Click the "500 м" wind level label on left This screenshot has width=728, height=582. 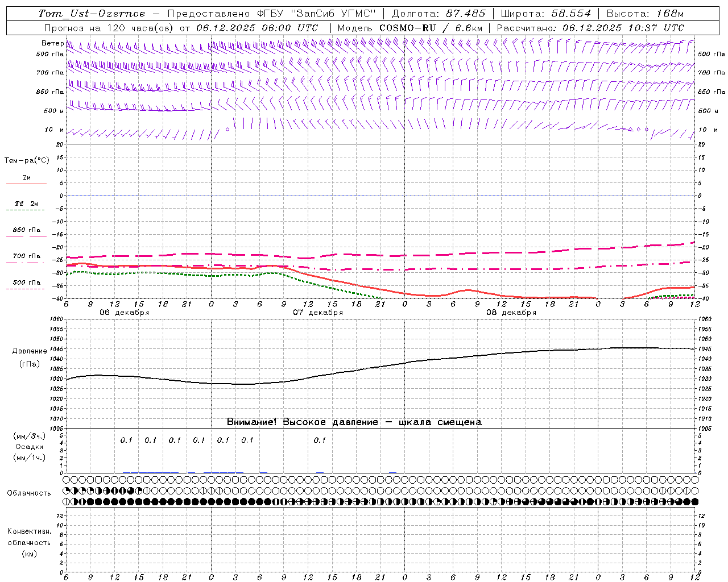(54, 111)
